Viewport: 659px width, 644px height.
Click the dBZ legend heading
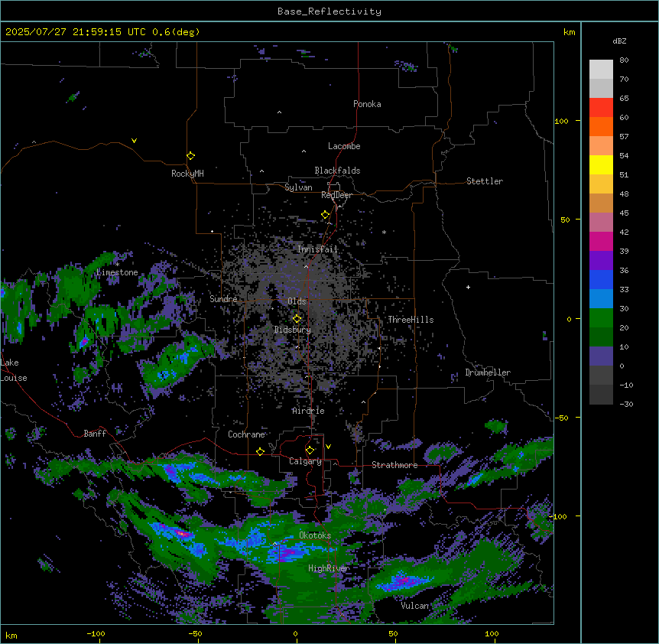(x=619, y=41)
